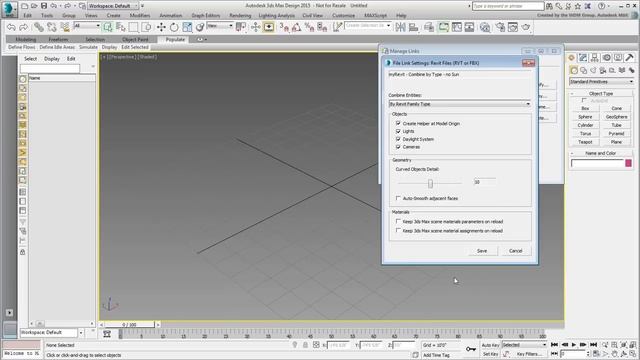Image resolution: width=640 pixels, height=360 pixels.
Task: Enable Auto-Smooth adjacent faces
Action: click(x=398, y=198)
